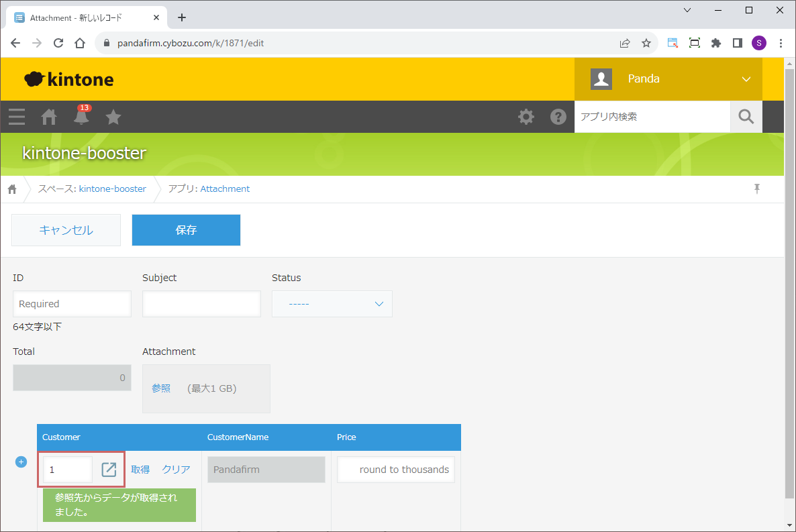
Task: Pin the breadcrumb bar with pin icon
Action: (757, 189)
